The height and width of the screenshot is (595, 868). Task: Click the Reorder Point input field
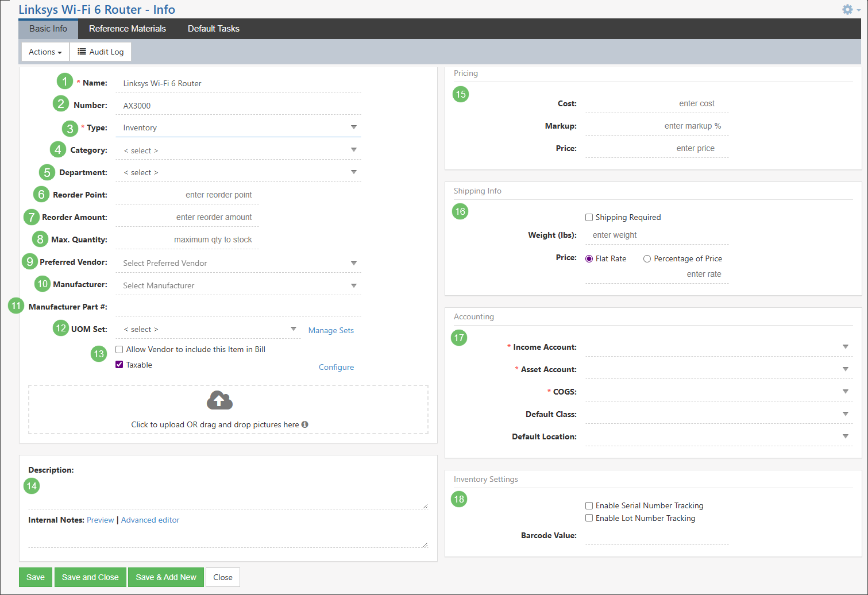(x=187, y=195)
